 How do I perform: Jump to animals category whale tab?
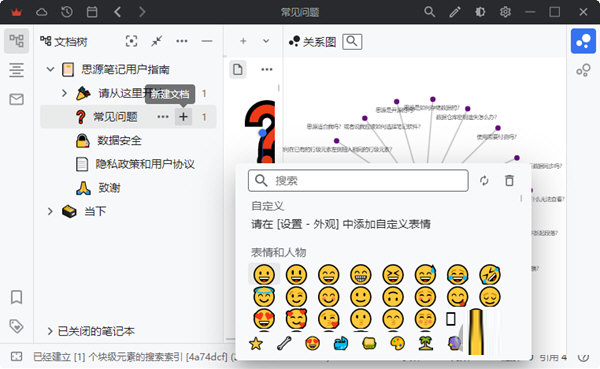pos(341,343)
